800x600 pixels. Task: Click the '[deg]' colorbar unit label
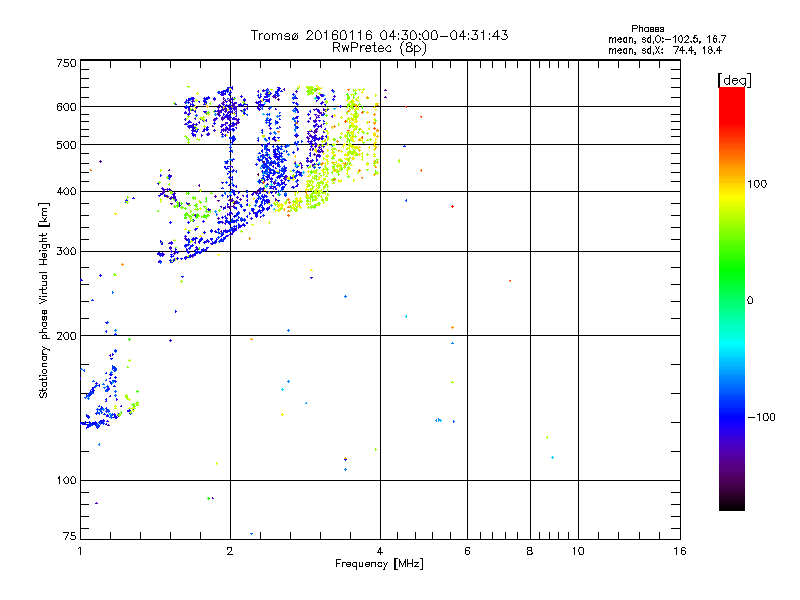734,80
